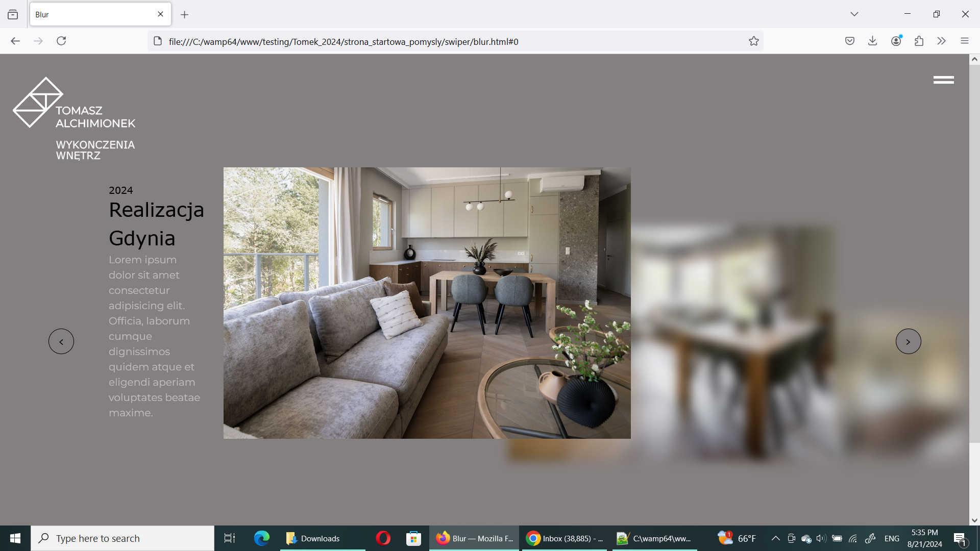The image size is (980, 551).
Task: Open the hamburger menu on the webpage
Action: click(x=943, y=80)
